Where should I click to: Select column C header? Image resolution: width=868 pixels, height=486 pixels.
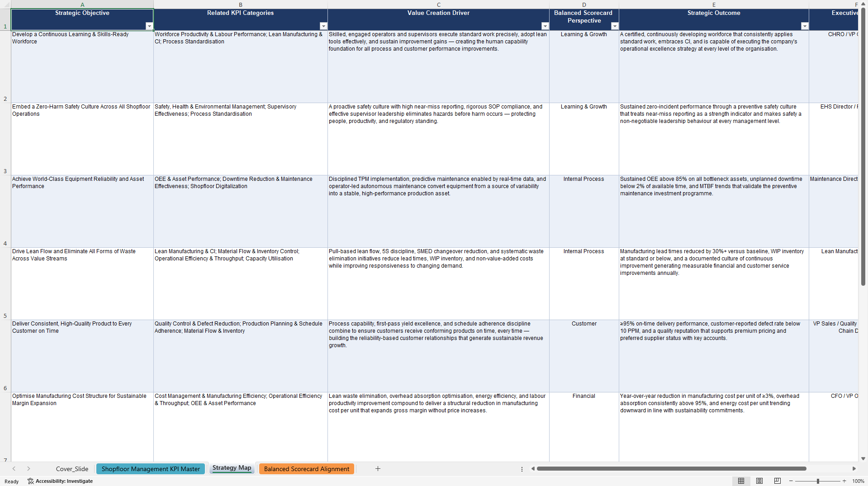(438, 5)
